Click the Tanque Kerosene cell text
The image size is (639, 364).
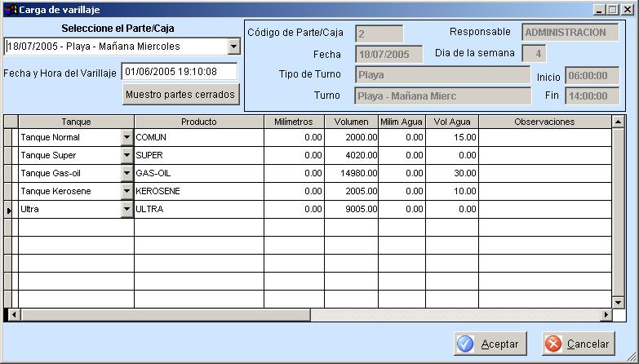point(55,192)
